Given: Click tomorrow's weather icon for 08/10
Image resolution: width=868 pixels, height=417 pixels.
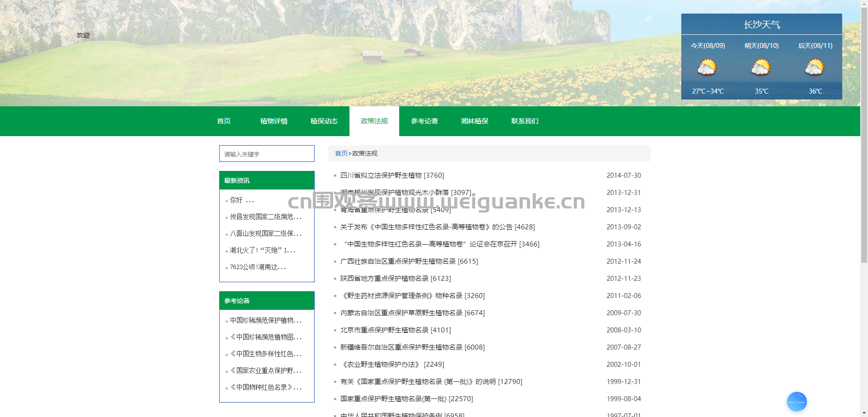Looking at the screenshot, I should [x=761, y=67].
